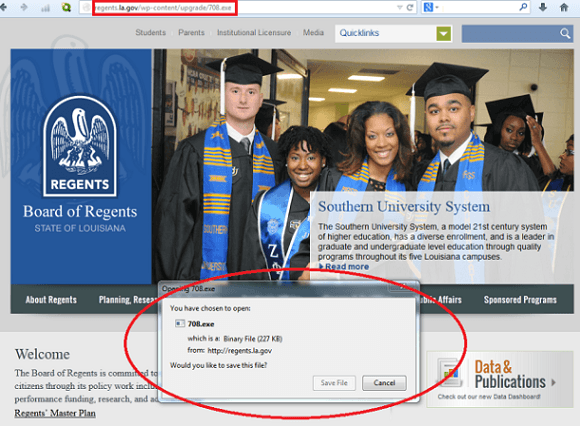Click the address bar URL field
Viewport: 580px width, 426px height.
pos(240,7)
